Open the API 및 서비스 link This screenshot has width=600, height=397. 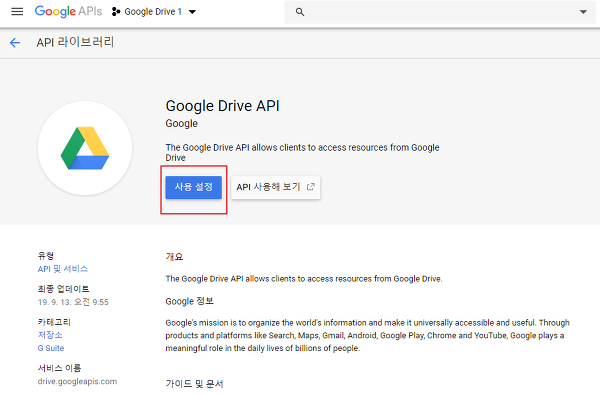63,269
